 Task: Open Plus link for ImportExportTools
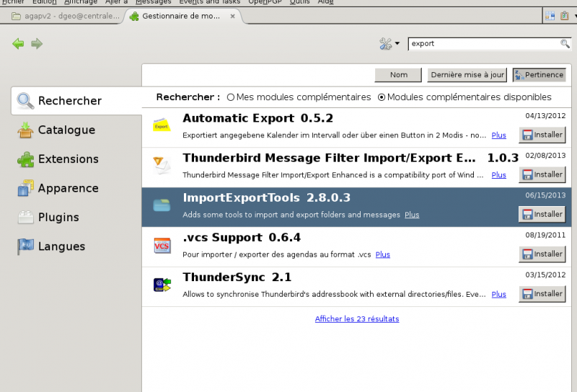[412, 215]
